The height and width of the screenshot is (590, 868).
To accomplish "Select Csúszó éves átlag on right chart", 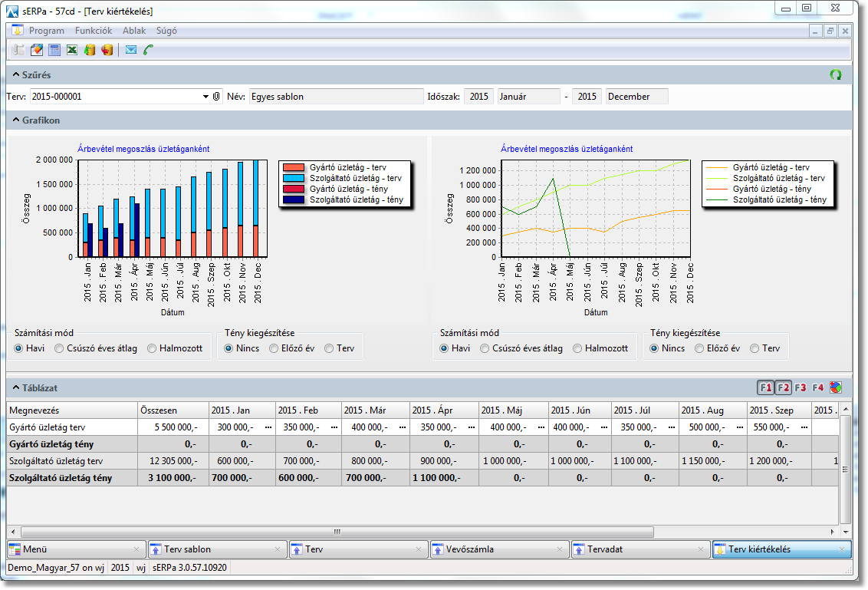I will 485,348.
